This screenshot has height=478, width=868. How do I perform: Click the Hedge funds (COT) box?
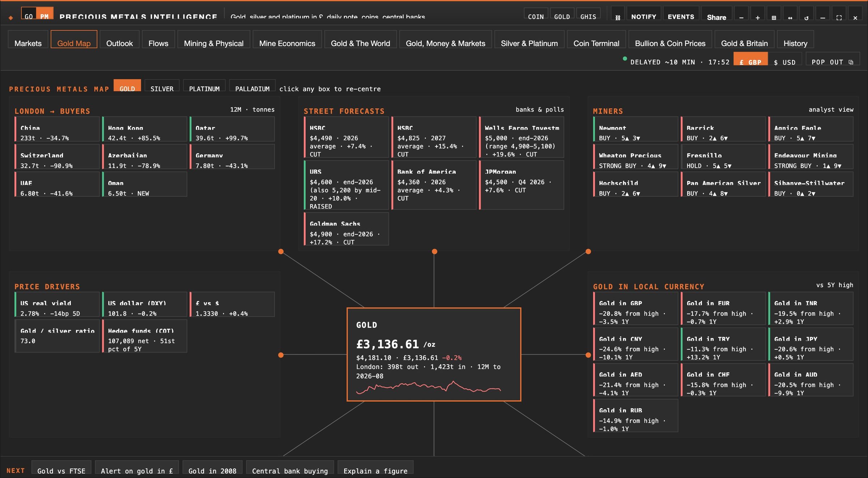pyautogui.click(x=145, y=336)
